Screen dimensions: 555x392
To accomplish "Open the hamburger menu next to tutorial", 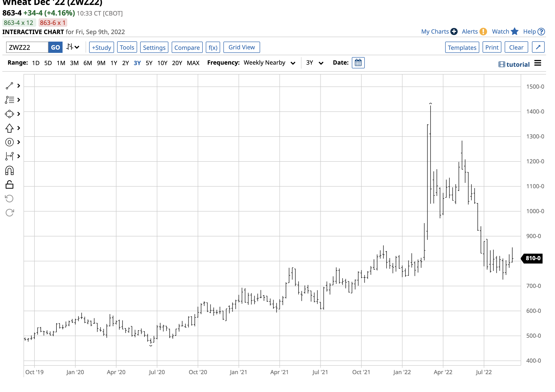I will [538, 63].
